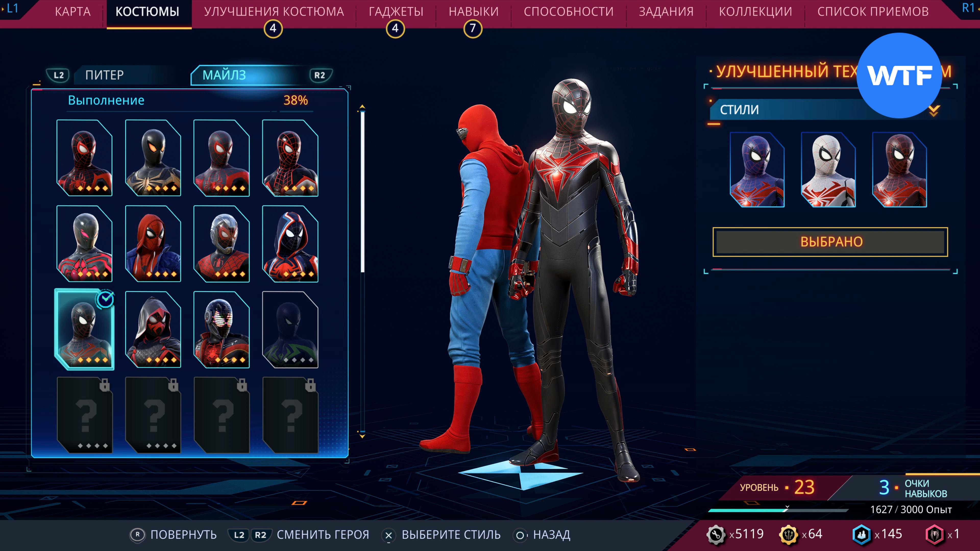980x551 pixels.
Task: Switch hero to Майлз
Action: [x=225, y=75]
